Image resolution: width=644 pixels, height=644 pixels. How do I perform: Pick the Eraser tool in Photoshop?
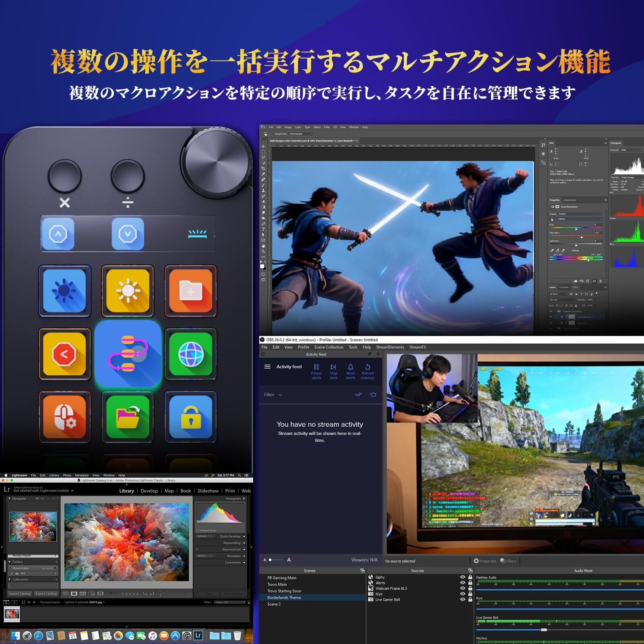[263, 202]
